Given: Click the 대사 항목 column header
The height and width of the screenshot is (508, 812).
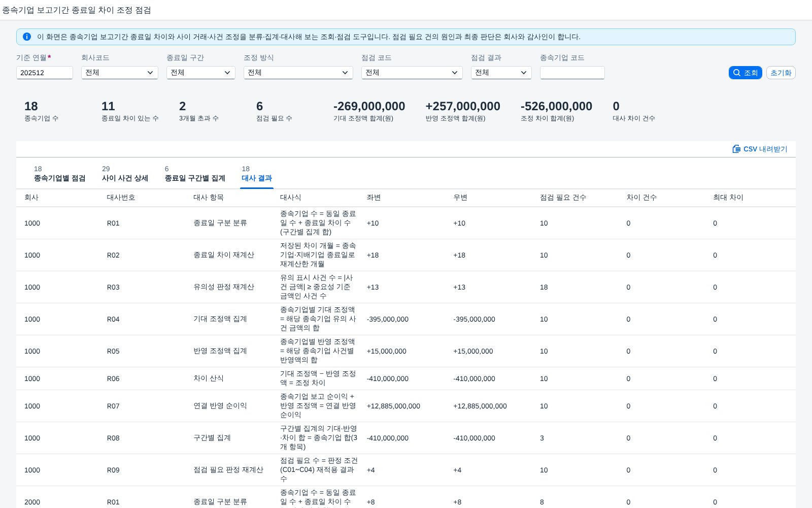Looking at the screenshot, I should click(209, 198).
